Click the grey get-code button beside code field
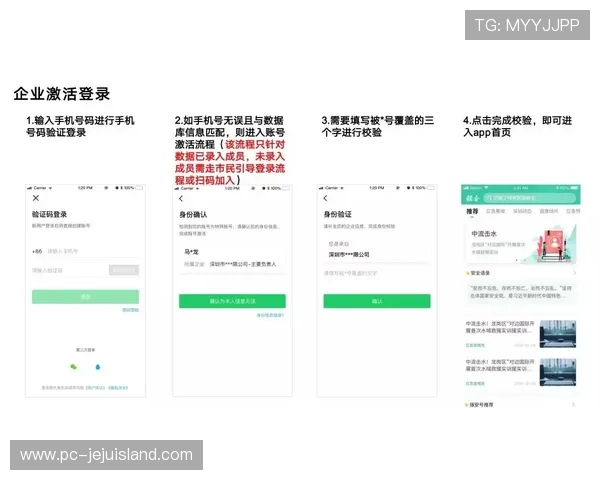The height and width of the screenshot is (480, 600). point(124,270)
